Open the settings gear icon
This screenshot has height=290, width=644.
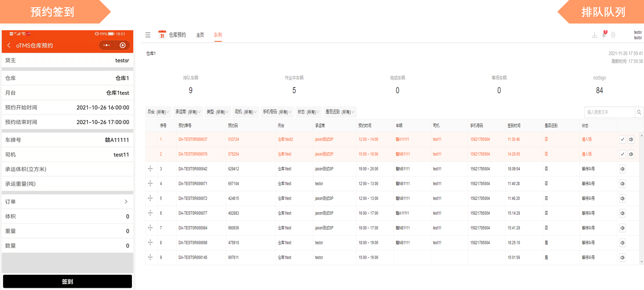point(613,35)
